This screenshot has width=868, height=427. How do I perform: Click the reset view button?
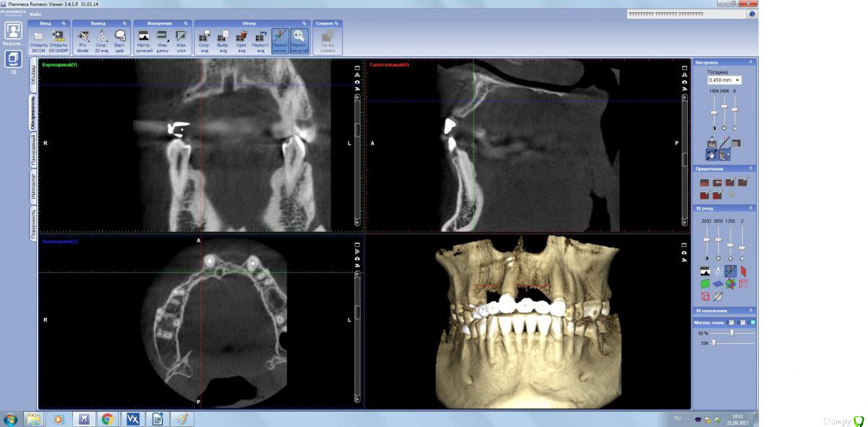(260, 36)
